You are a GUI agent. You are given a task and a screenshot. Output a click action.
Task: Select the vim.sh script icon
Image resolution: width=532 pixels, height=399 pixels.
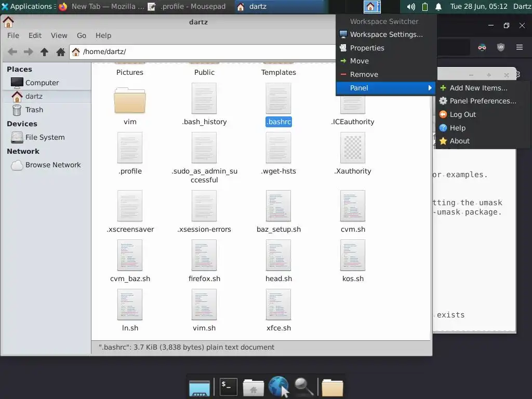click(204, 304)
